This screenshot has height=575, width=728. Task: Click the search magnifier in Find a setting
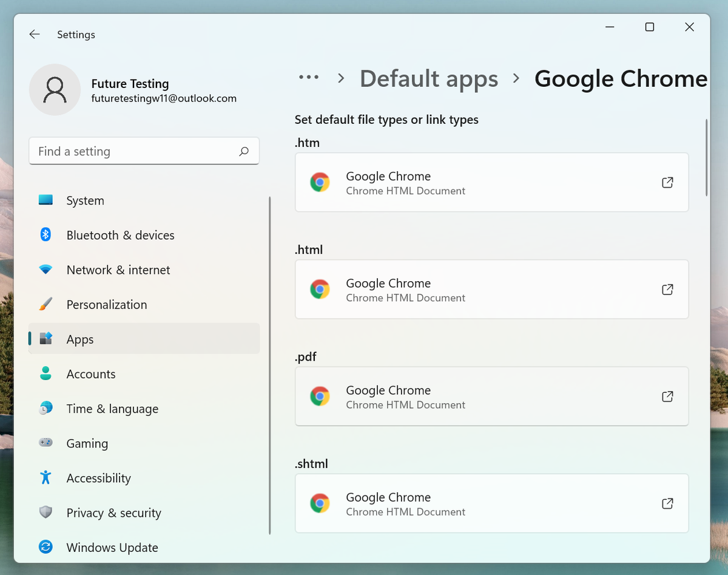244,151
